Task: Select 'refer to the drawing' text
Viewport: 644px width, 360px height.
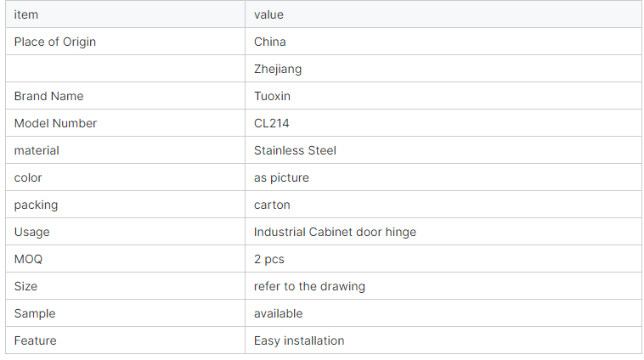Action: click(309, 286)
